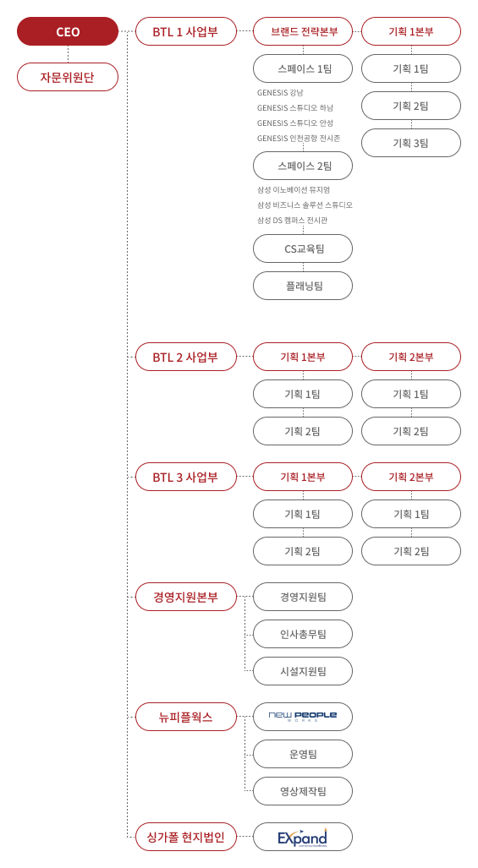478x868 pixels.
Task: Click the CS교육팀 node
Action: 302,248
